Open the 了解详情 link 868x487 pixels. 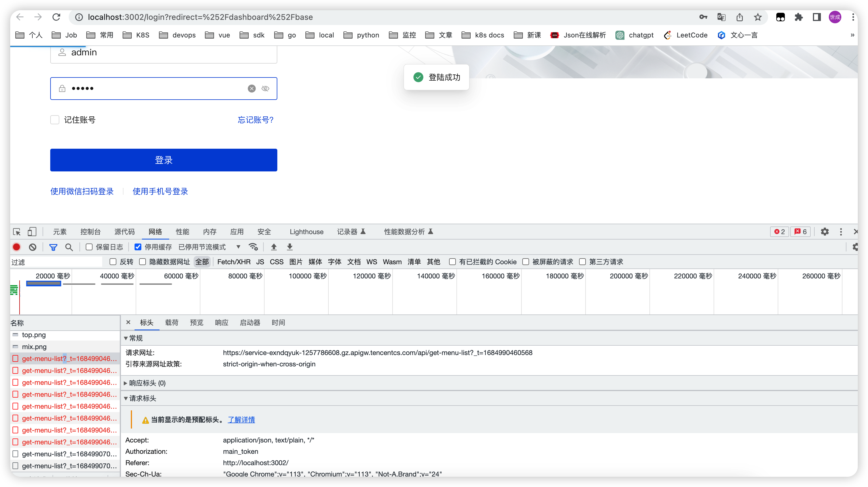pyautogui.click(x=241, y=420)
